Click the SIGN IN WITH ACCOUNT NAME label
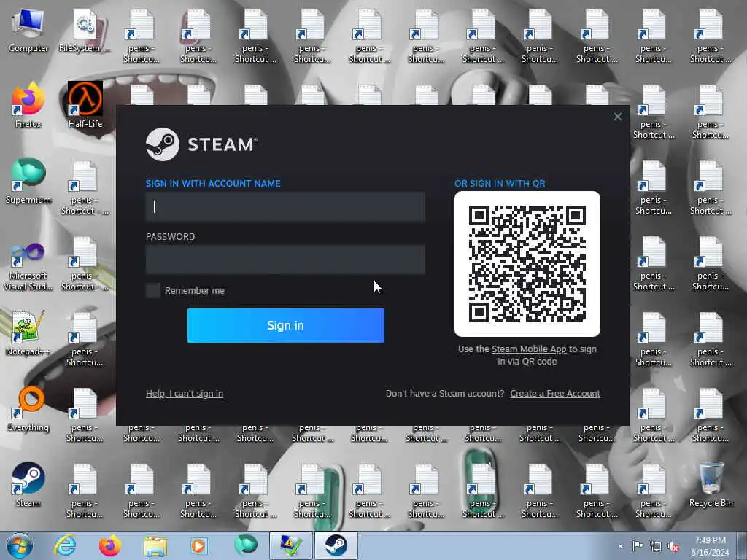This screenshot has width=747, height=560. coord(213,183)
